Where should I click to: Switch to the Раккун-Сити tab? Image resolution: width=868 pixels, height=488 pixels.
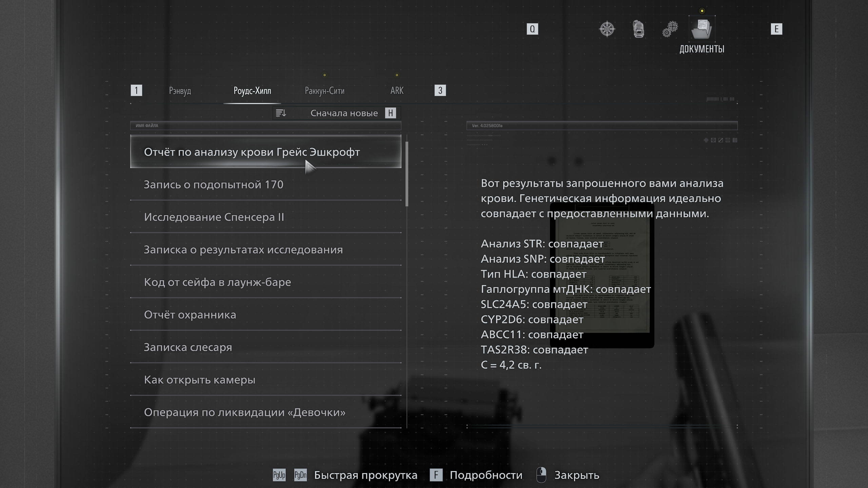(324, 91)
